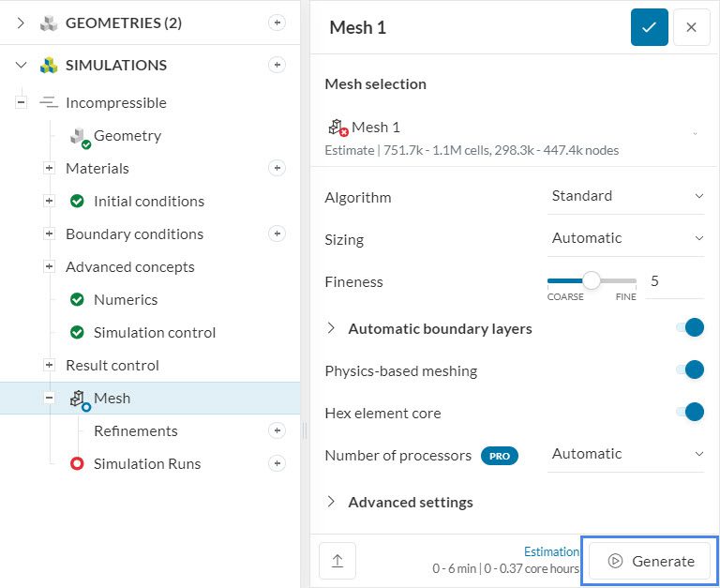
Task: Add a material using the plus icon
Action: click(x=277, y=168)
